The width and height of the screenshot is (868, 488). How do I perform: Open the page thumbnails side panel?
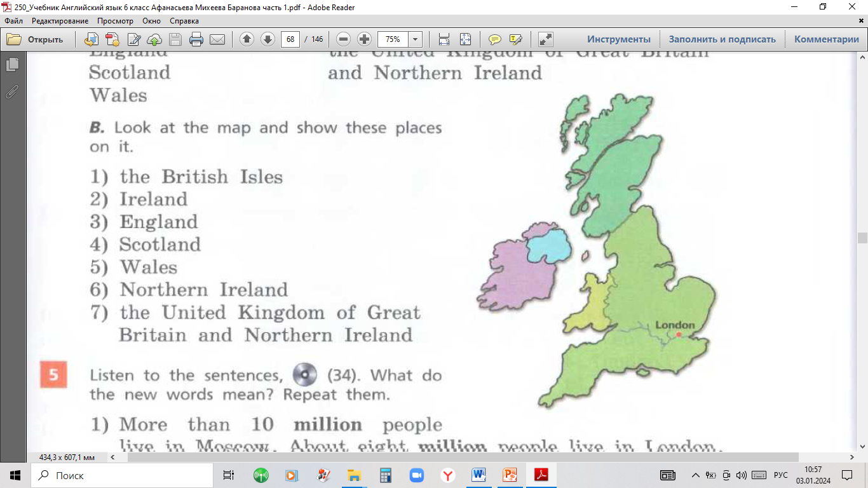pyautogui.click(x=11, y=64)
